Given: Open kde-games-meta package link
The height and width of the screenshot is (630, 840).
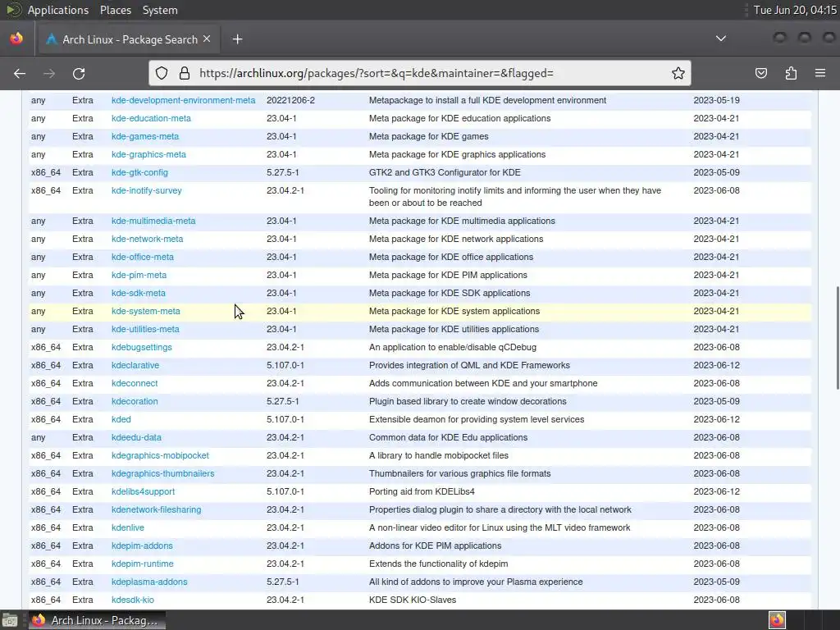Looking at the screenshot, I should (x=145, y=137).
